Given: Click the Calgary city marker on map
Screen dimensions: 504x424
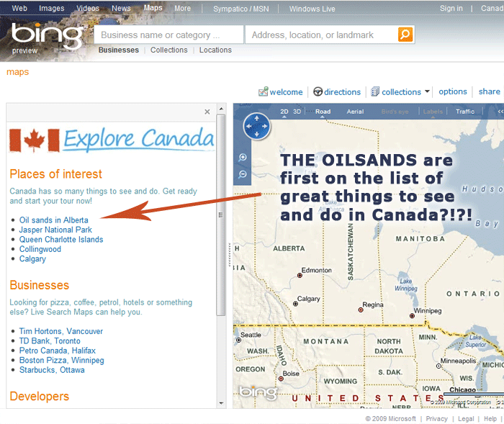Looking at the screenshot, I should [295, 304].
